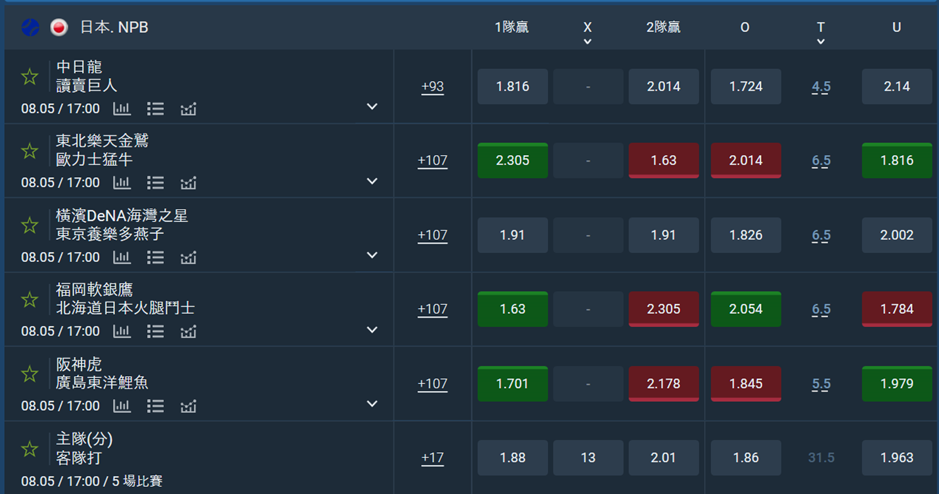Click the trend graph icon for 東北樂天金鷲 match
This screenshot has height=494, width=939.
pos(188,182)
